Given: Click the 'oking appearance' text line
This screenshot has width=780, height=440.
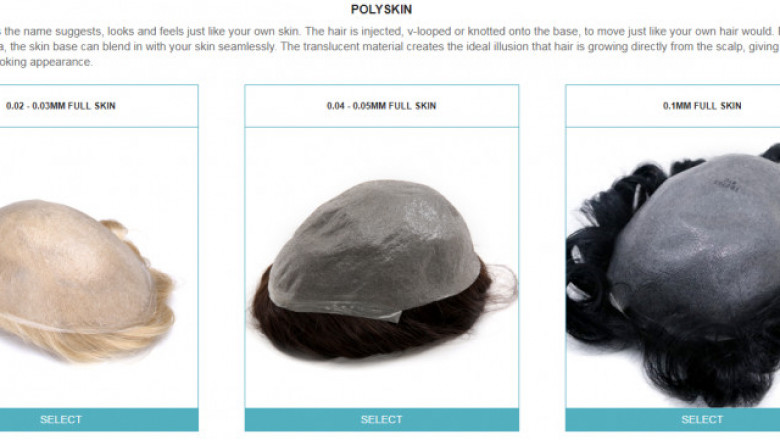Looking at the screenshot, I should [46, 62].
